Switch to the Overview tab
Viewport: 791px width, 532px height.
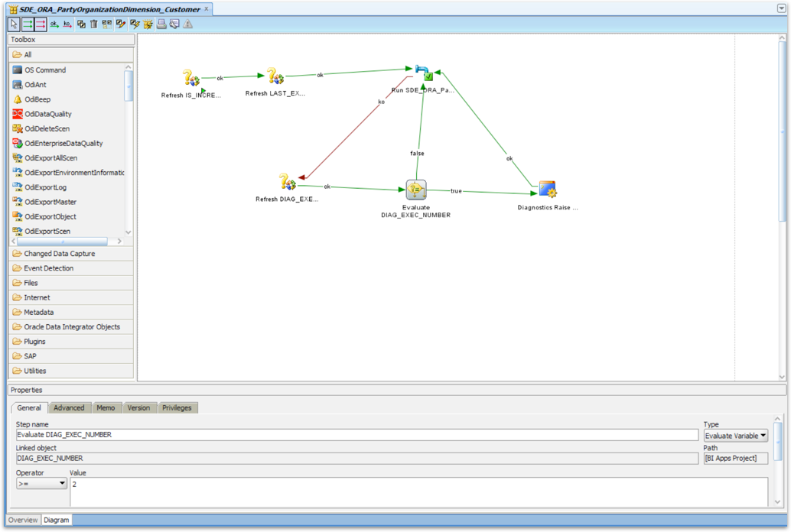[x=22, y=520]
